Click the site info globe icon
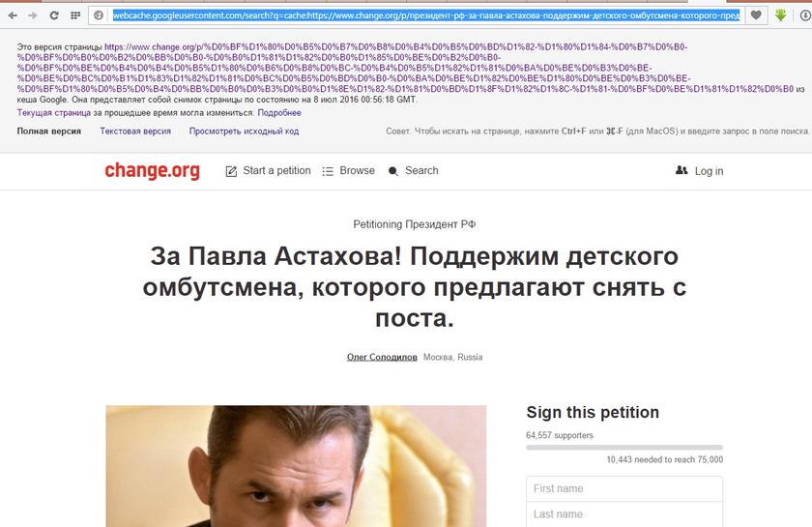 click(99, 15)
